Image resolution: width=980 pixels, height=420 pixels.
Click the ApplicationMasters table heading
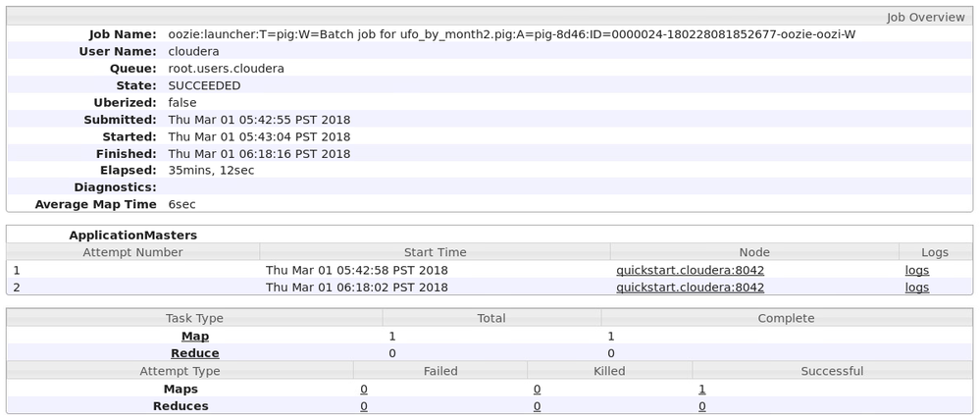click(132, 236)
